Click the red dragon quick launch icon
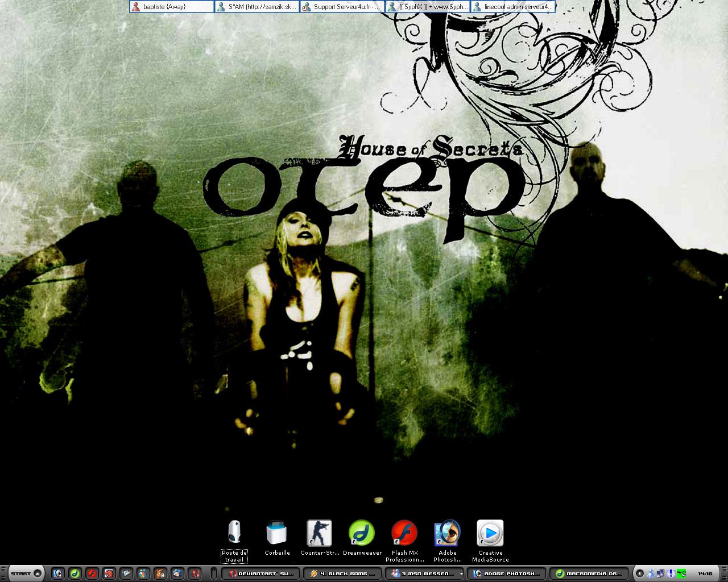The image size is (728, 582). [x=109, y=573]
